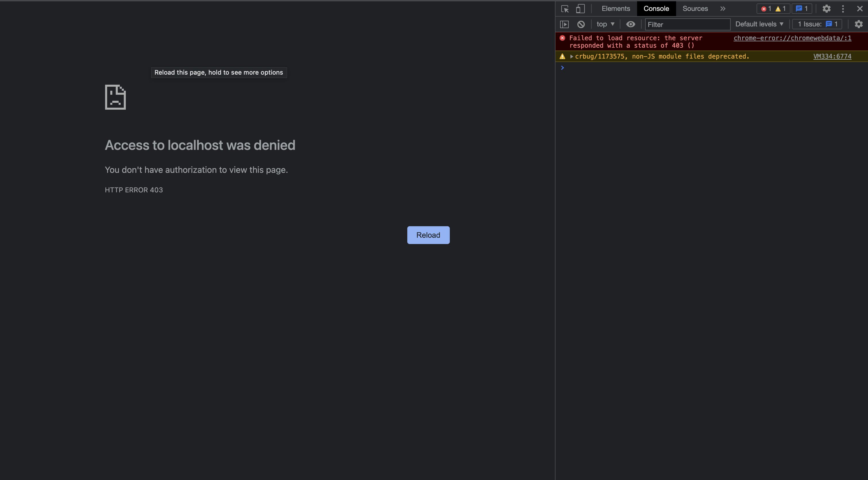The image size is (868, 480).
Task: Open the three-dot customize menu
Action: point(843,9)
